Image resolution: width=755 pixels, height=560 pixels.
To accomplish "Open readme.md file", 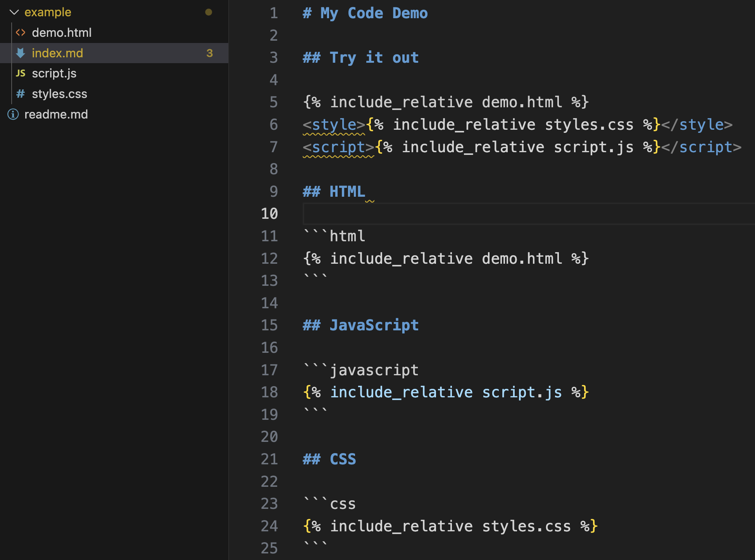I will pos(56,114).
